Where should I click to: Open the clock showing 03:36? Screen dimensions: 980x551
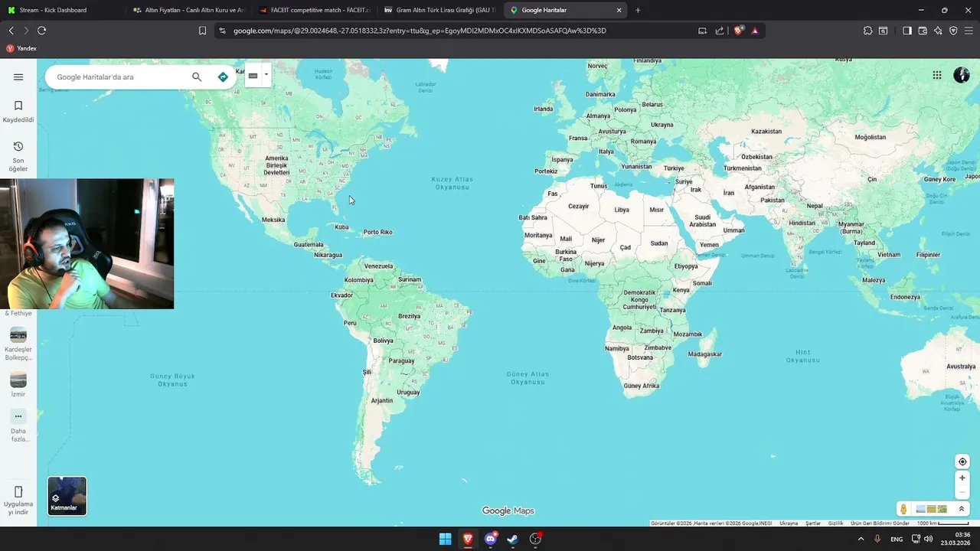(956, 539)
